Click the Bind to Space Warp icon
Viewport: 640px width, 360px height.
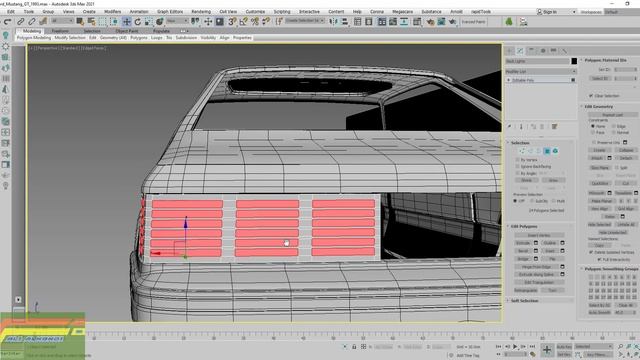click(43, 22)
